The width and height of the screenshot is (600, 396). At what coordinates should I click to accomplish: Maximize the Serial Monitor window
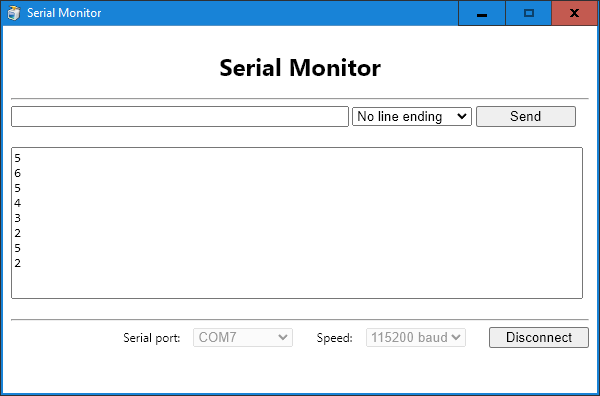[x=528, y=13]
